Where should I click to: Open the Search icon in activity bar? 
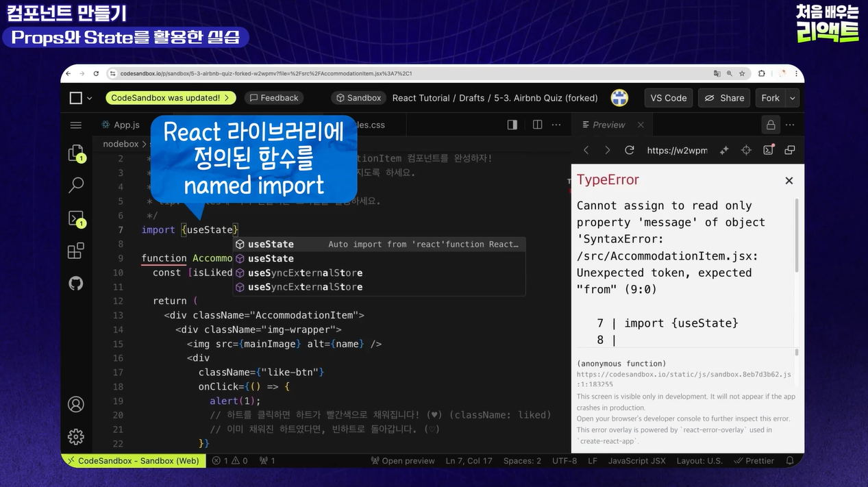click(76, 185)
